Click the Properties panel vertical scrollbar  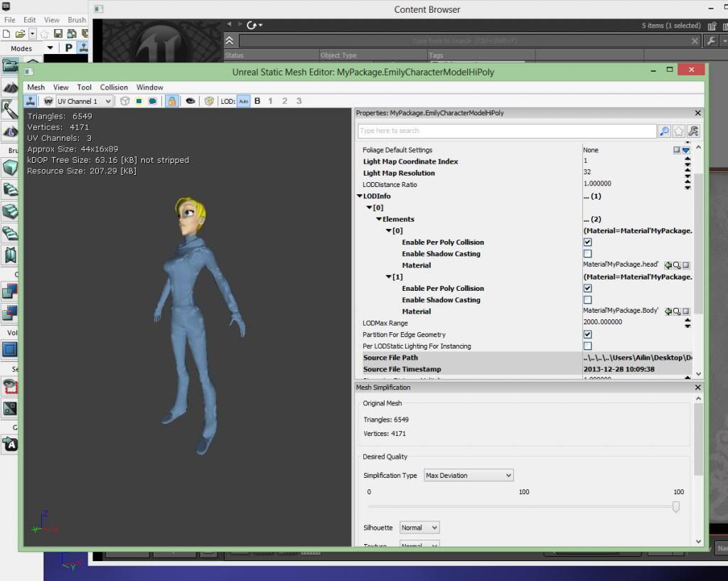pyautogui.click(x=698, y=245)
